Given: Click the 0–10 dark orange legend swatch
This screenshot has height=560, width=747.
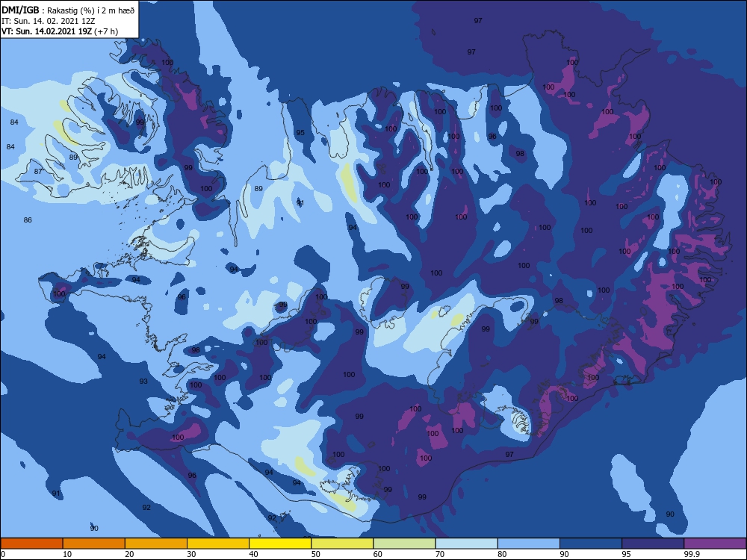Looking at the screenshot, I should 31,544.
